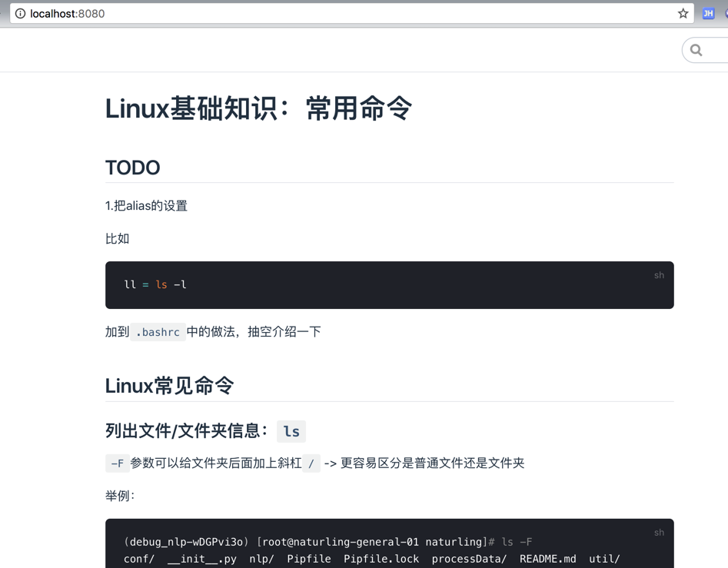Click __init__.py in the terminal output
This screenshot has height=568, width=728.
(x=202, y=559)
